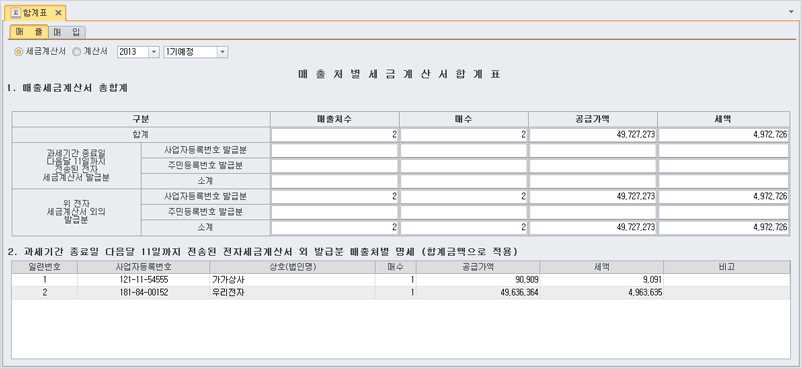Open the 2013 year dropdown

click(x=153, y=52)
